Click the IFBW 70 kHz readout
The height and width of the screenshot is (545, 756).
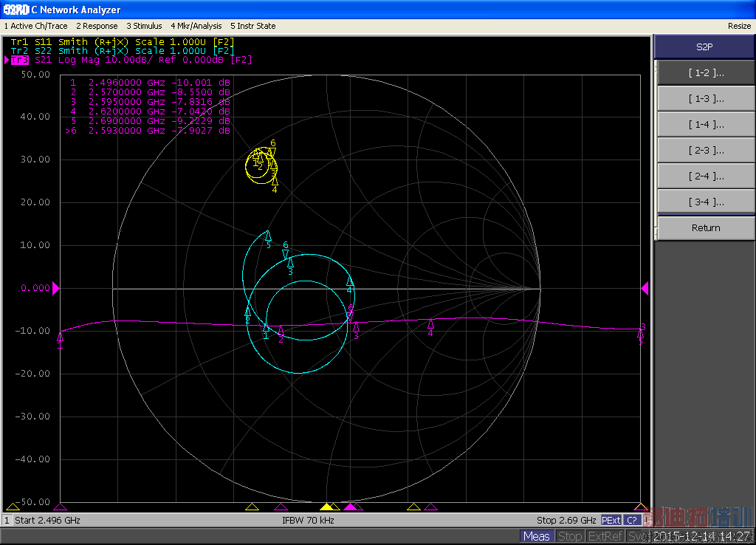(x=308, y=521)
